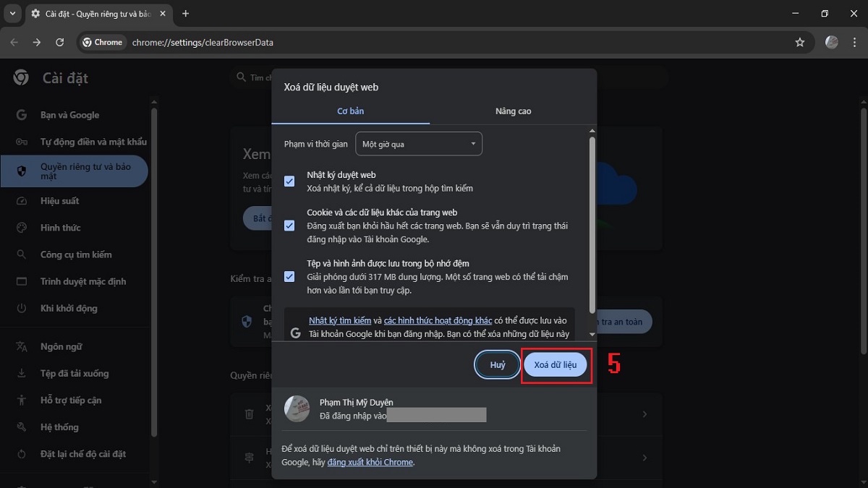Screen dimensions: 868x488
Task: Reload the page with the refresh icon
Action: coord(60,43)
